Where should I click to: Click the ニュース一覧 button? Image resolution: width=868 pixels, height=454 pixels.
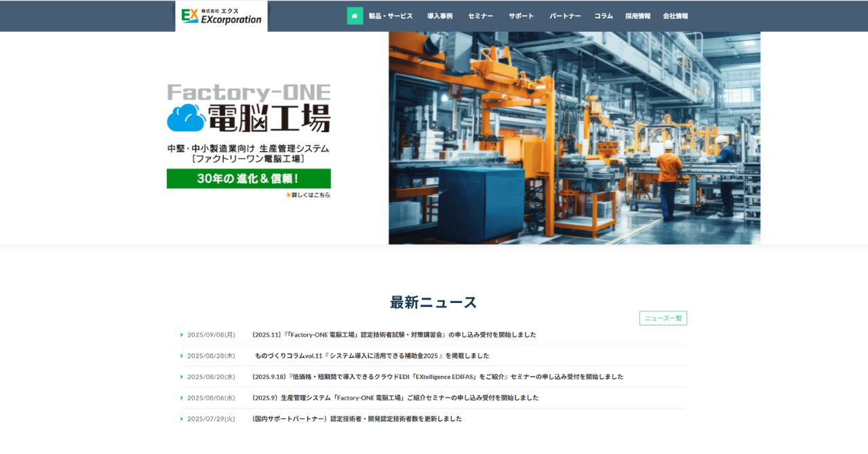pos(663,318)
